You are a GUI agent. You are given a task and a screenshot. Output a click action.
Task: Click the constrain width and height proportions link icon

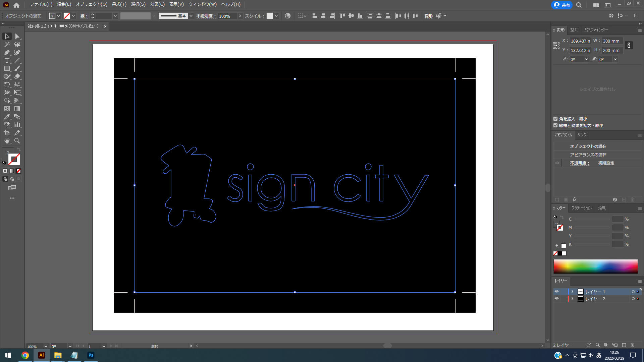click(x=629, y=45)
